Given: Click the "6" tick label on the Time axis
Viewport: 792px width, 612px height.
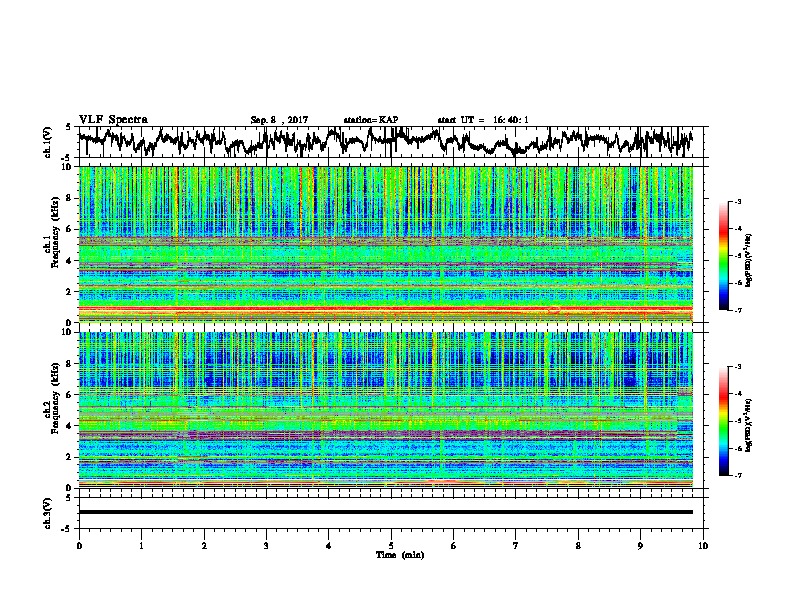Looking at the screenshot, I should click(454, 546).
